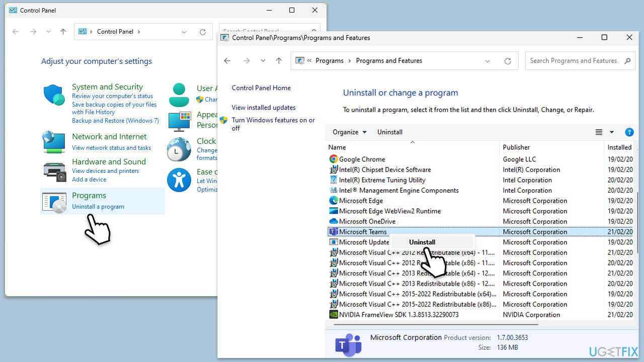Viewport: 644px width, 362px height.
Task: Click the vertical scrollbar of program list
Action: pyautogui.click(x=638, y=224)
